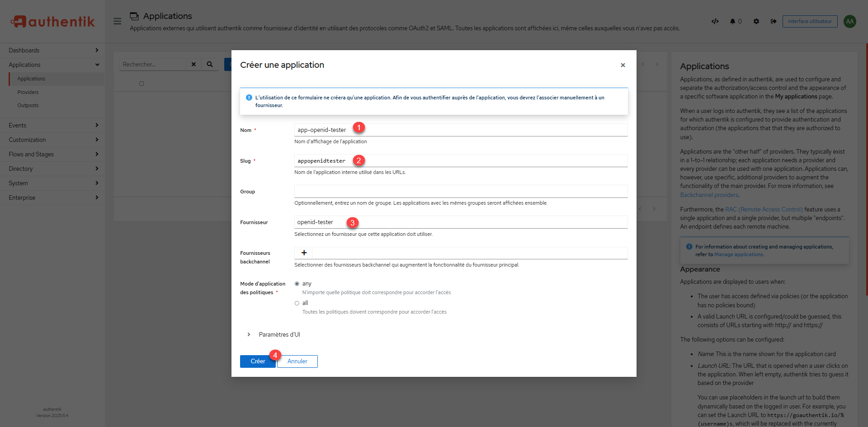Open Providers in the sidebar
The width and height of the screenshot is (868, 427).
[28, 92]
